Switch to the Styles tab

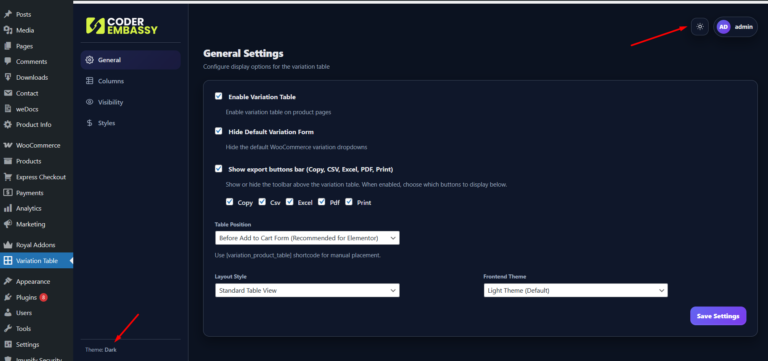(x=131, y=123)
